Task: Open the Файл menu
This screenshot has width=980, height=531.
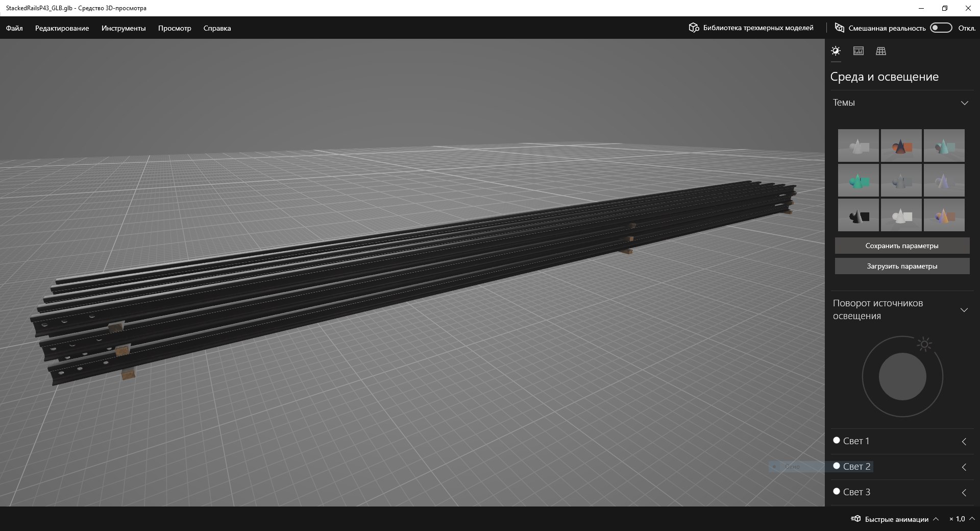Action: pos(14,28)
